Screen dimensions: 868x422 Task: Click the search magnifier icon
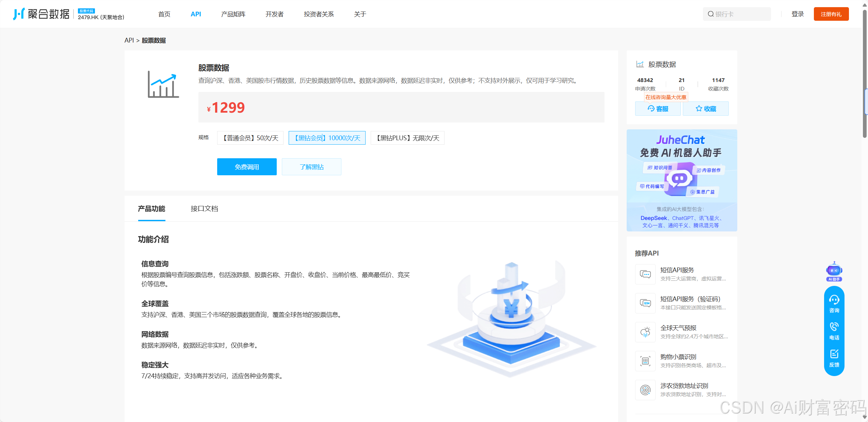pos(710,14)
